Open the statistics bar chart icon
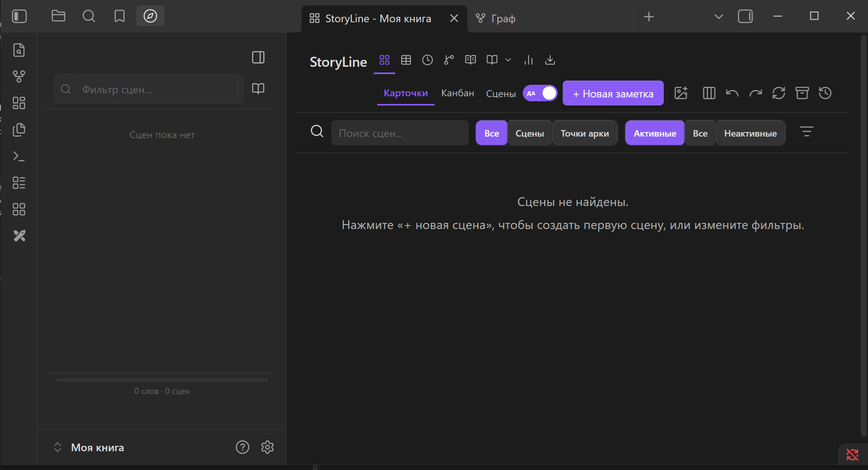Image resolution: width=868 pixels, height=470 pixels. [528, 60]
